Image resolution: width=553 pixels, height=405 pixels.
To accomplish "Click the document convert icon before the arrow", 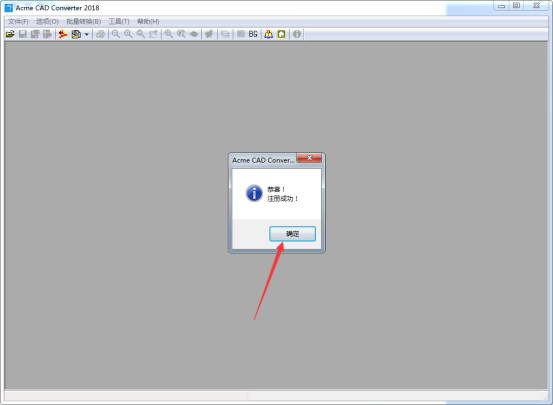I will [x=76, y=34].
